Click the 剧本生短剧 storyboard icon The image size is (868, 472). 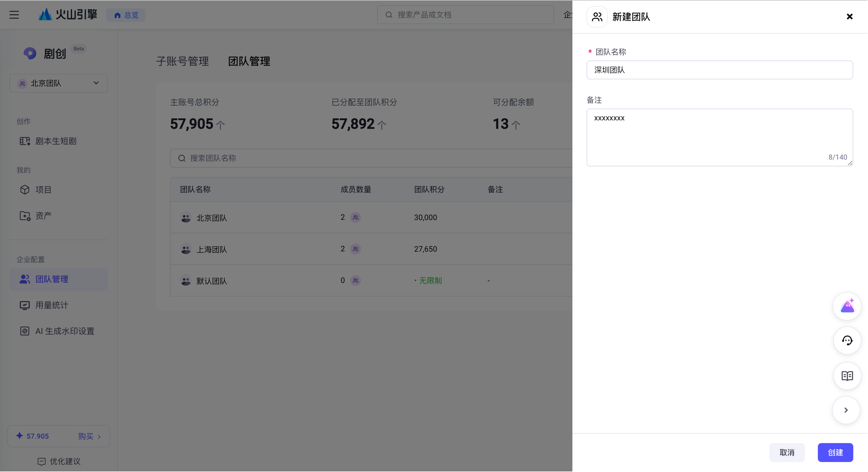click(x=25, y=141)
